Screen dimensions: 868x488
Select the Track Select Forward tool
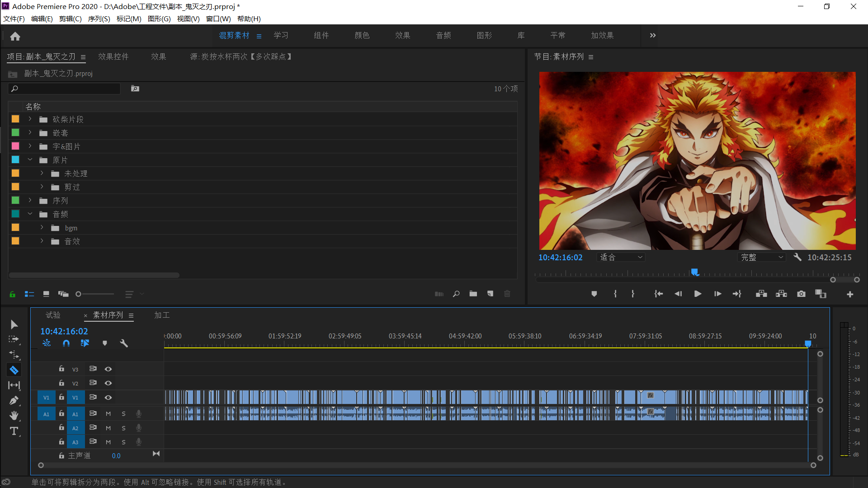point(14,339)
